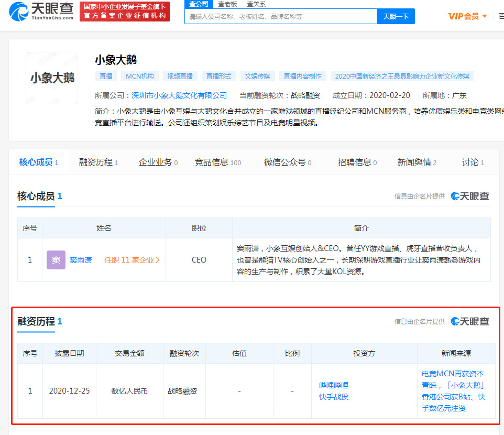Click the CEO position cell

(x=199, y=260)
